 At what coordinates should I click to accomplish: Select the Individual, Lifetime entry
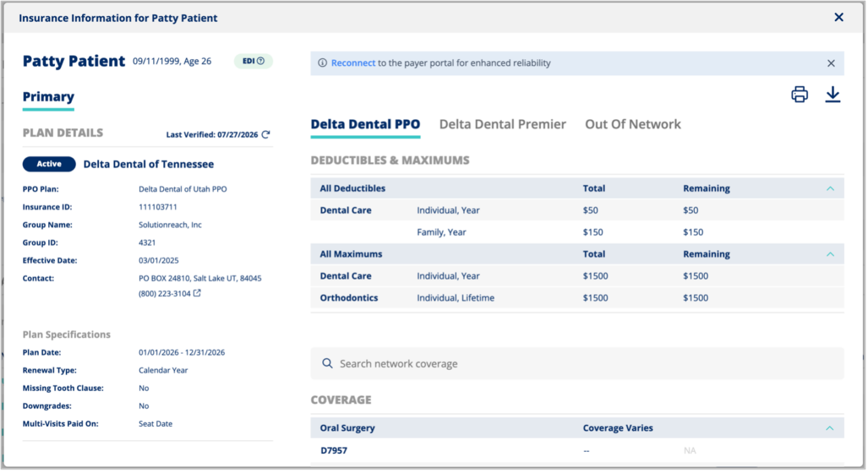click(x=456, y=298)
